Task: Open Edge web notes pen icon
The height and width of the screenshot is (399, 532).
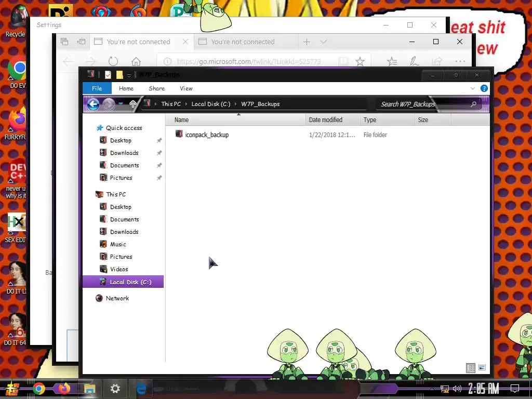Action: point(414,61)
